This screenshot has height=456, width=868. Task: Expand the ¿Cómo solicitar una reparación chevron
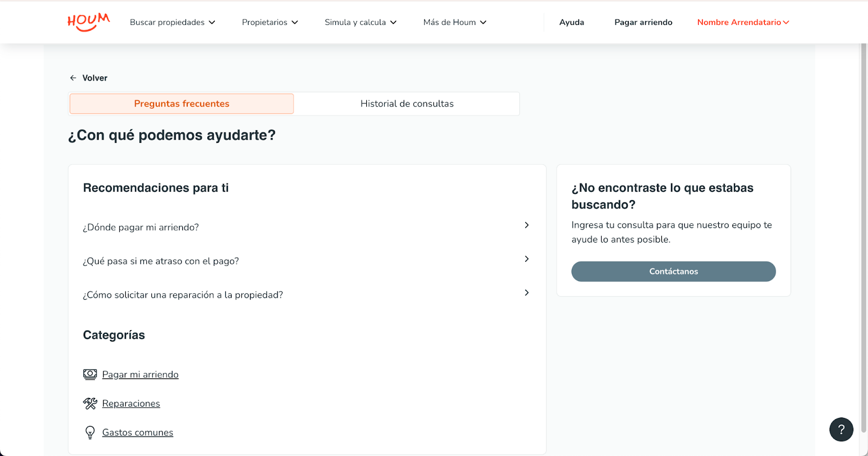526,293
